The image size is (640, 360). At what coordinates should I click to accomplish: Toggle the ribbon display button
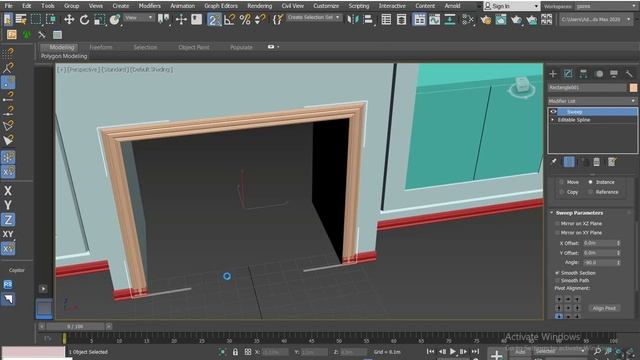(419, 19)
